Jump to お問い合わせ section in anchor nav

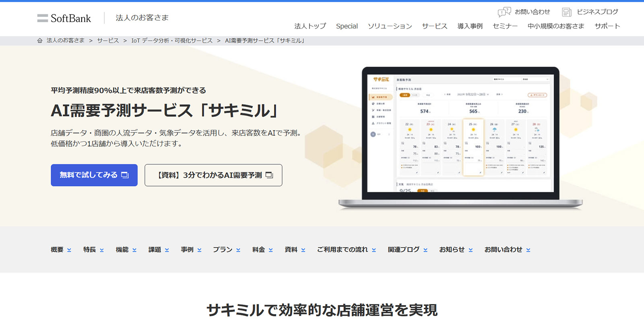508,250
